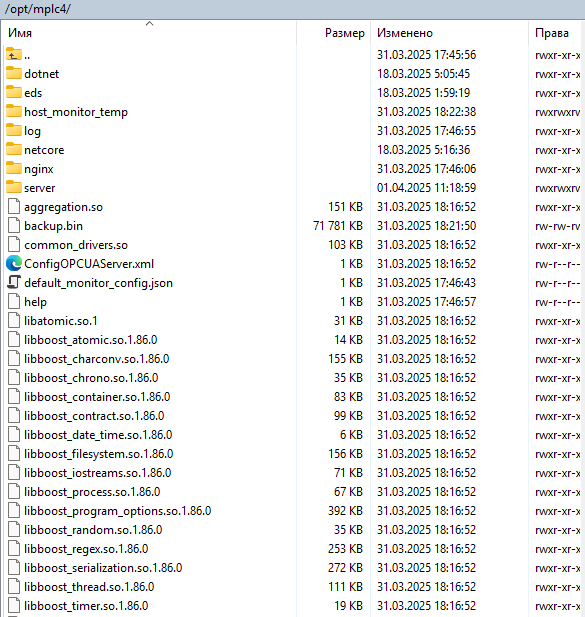Select the dotnet folder name
This screenshot has width=585, height=617.
click(41, 74)
